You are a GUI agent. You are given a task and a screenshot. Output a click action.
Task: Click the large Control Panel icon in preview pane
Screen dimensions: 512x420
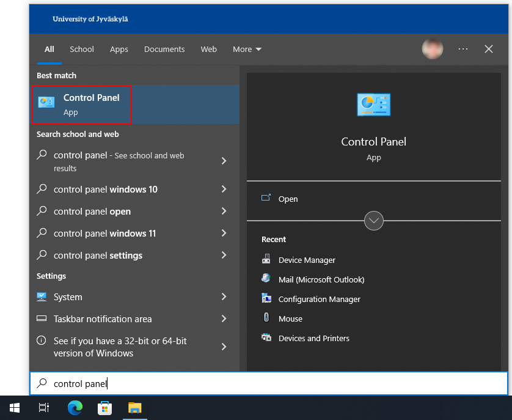(x=373, y=105)
